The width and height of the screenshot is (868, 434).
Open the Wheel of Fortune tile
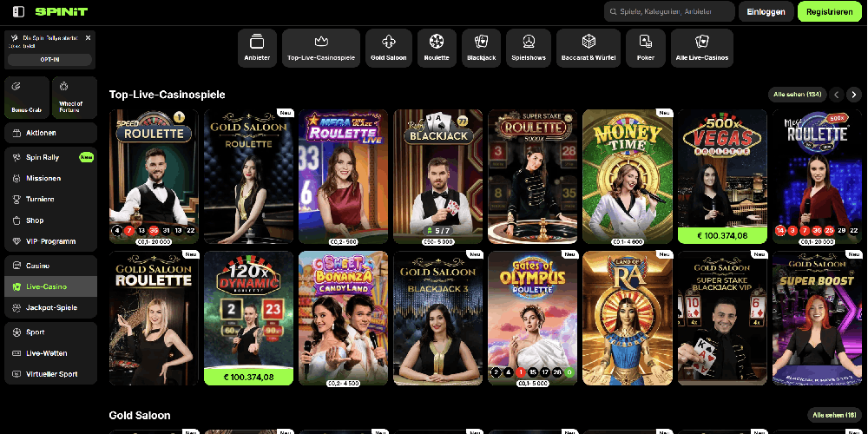74,97
